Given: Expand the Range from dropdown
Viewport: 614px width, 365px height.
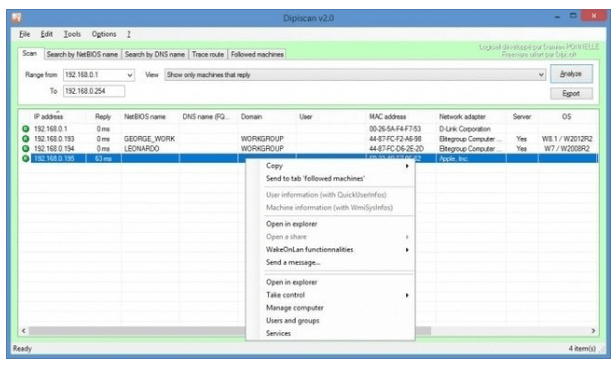Looking at the screenshot, I should click(130, 75).
